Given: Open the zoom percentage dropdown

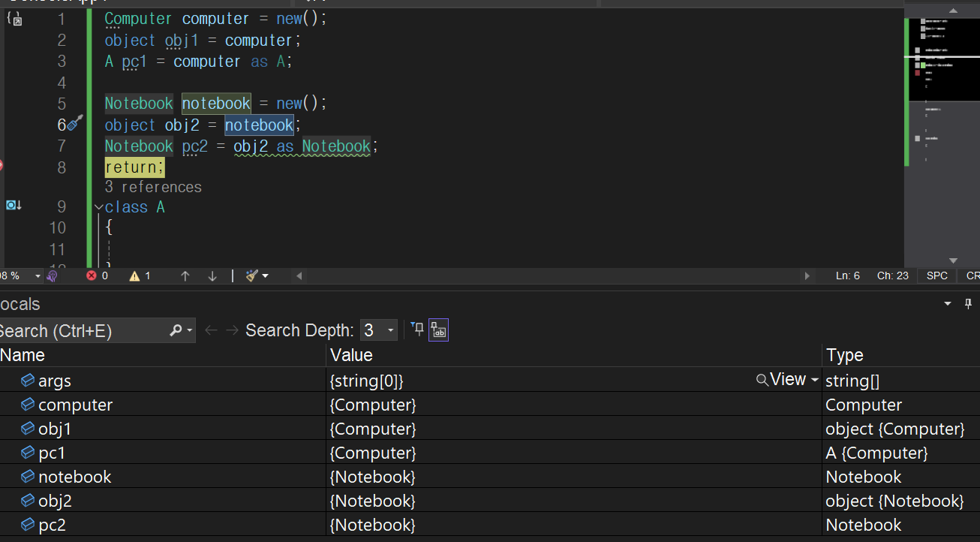Looking at the screenshot, I should (38, 276).
